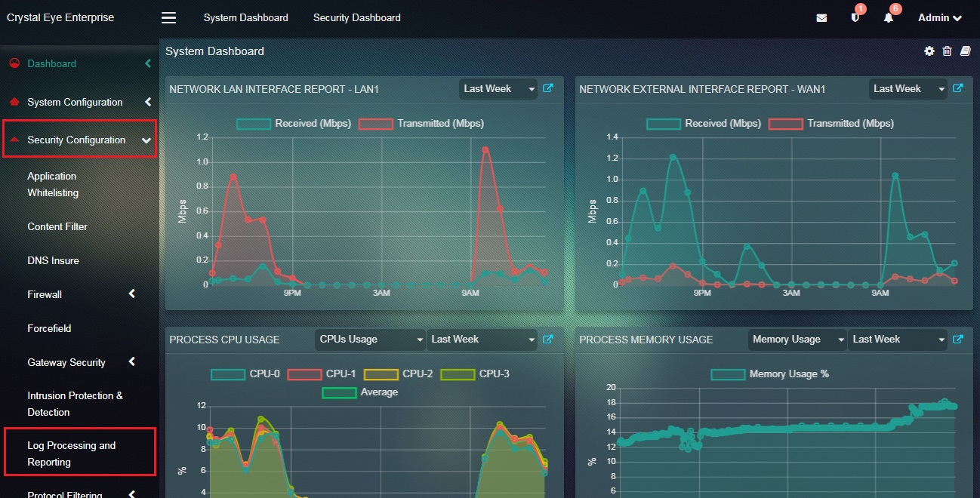Screen dimensions: 980x498
Task: Select Security Configuration menu item
Action: click(76, 140)
